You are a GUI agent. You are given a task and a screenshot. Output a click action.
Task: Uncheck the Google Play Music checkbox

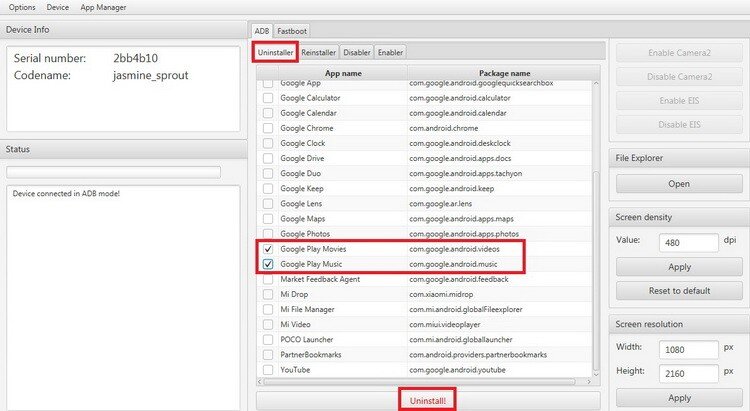(x=268, y=264)
